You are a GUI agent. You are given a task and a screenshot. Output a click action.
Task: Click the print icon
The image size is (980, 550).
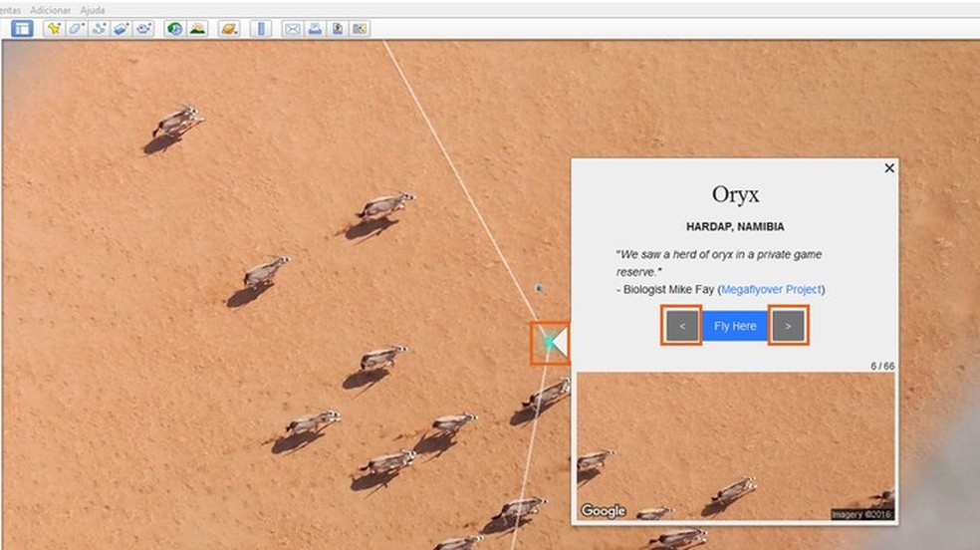click(315, 29)
